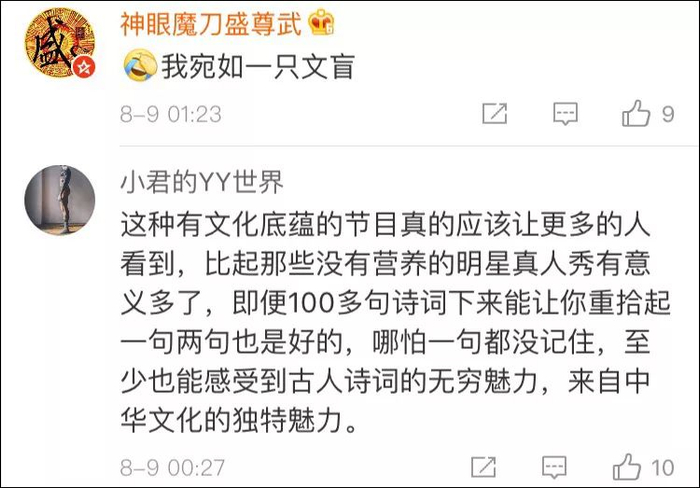
Task: Open 神眼魔刀盛尊武's avatar
Action: [x=60, y=43]
